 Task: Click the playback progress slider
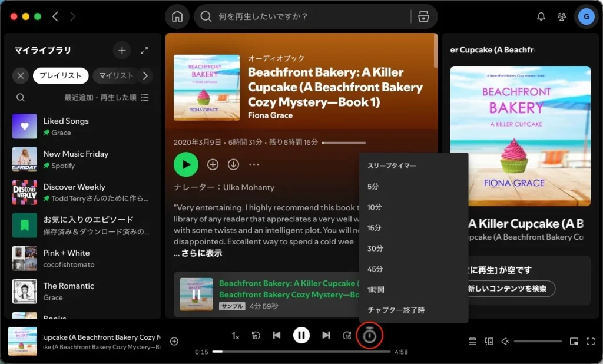click(301, 352)
